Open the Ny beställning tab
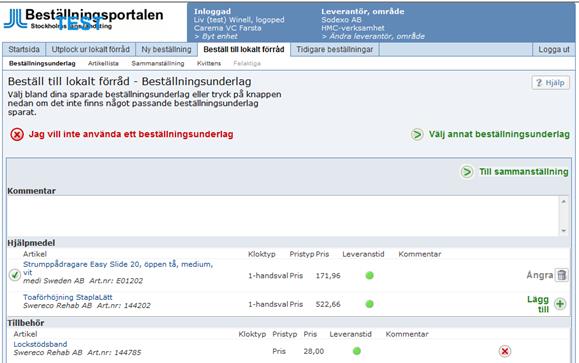The image size is (579, 363). click(x=166, y=49)
